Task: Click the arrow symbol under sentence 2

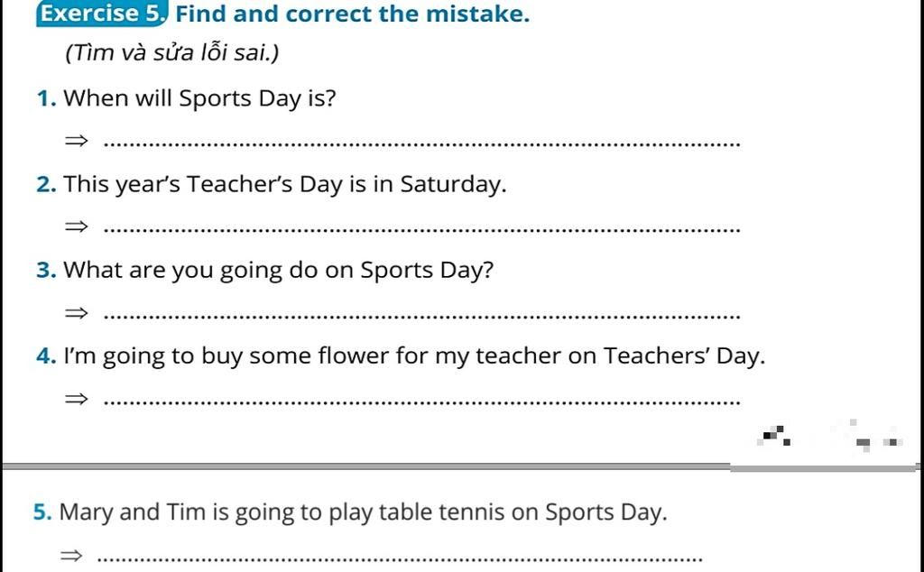Action: click(76, 226)
